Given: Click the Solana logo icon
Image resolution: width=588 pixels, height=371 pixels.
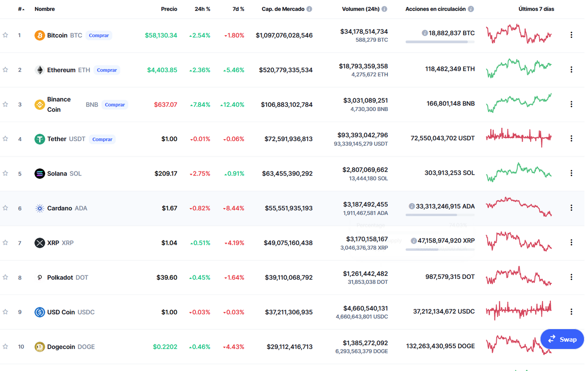Looking at the screenshot, I should 40,174.
